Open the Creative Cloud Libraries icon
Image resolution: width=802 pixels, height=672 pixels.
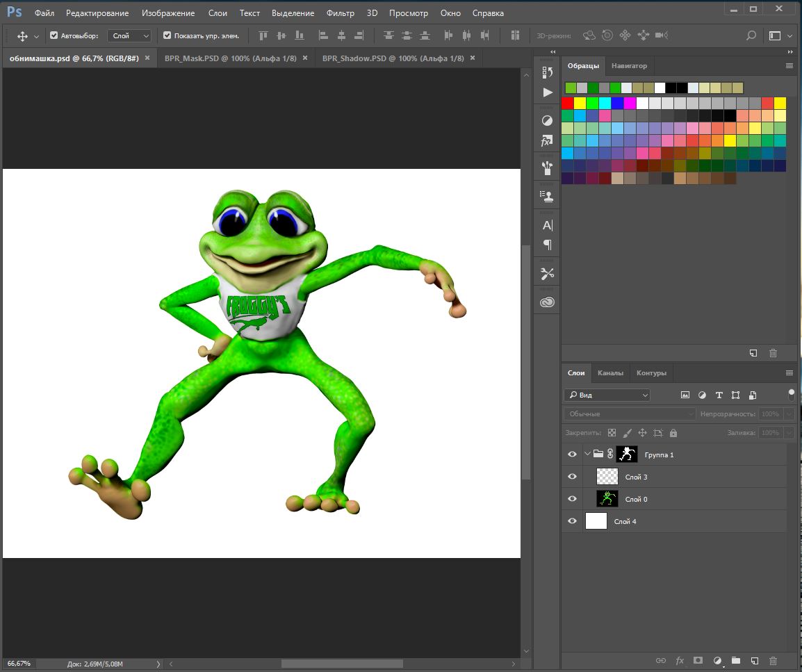(548, 302)
